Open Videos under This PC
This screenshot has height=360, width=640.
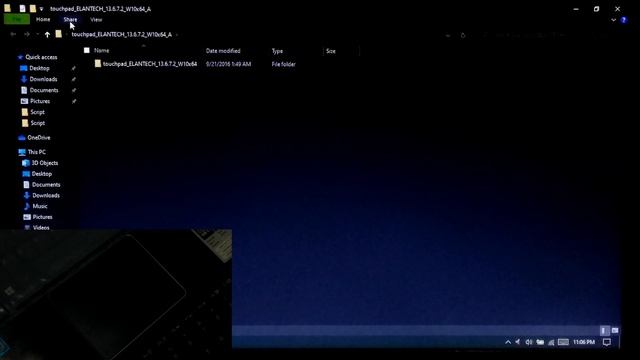pyautogui.click(x=41, y=227)
